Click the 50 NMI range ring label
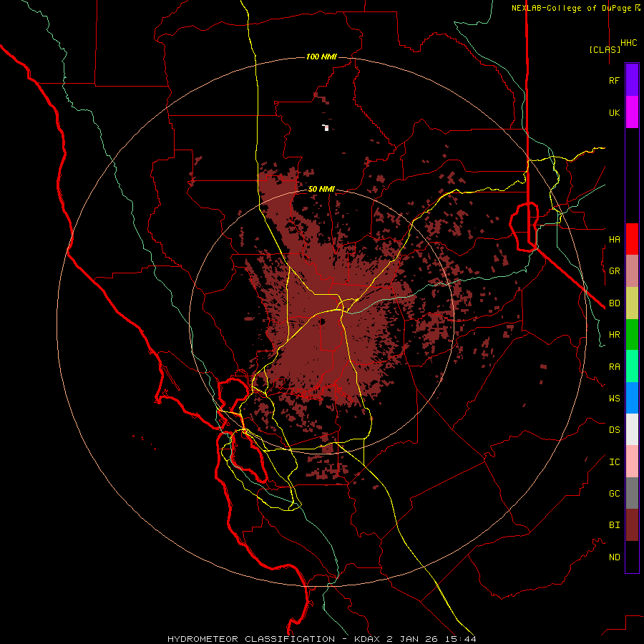The height and width of the screenshot is (644, 644). (321, 189)
